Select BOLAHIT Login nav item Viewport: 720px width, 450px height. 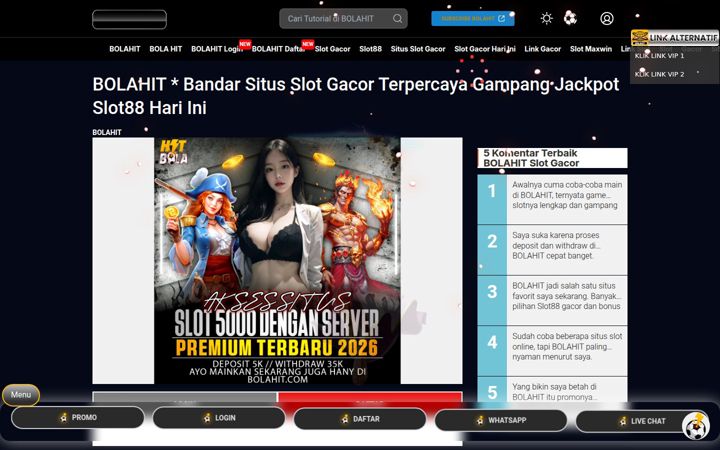coord(217,49)
